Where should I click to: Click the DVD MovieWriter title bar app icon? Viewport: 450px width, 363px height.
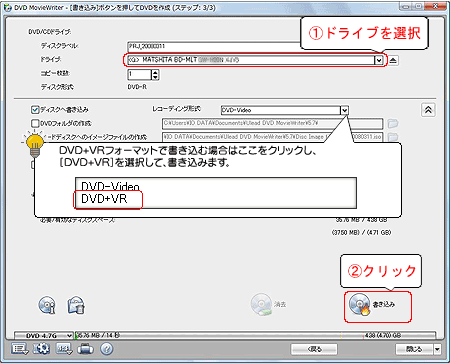click(x=8, y=7)
